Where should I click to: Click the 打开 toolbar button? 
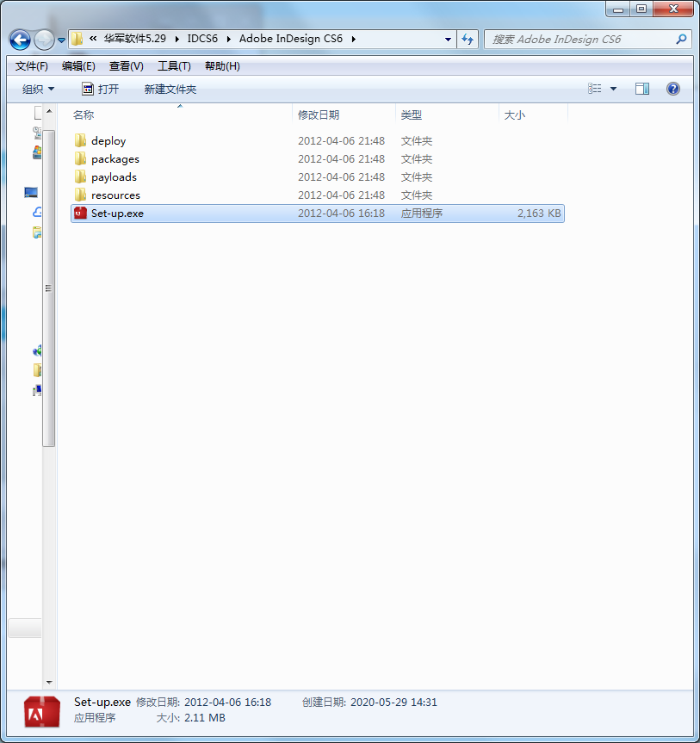pyautogui.click(x=101, y=89)
